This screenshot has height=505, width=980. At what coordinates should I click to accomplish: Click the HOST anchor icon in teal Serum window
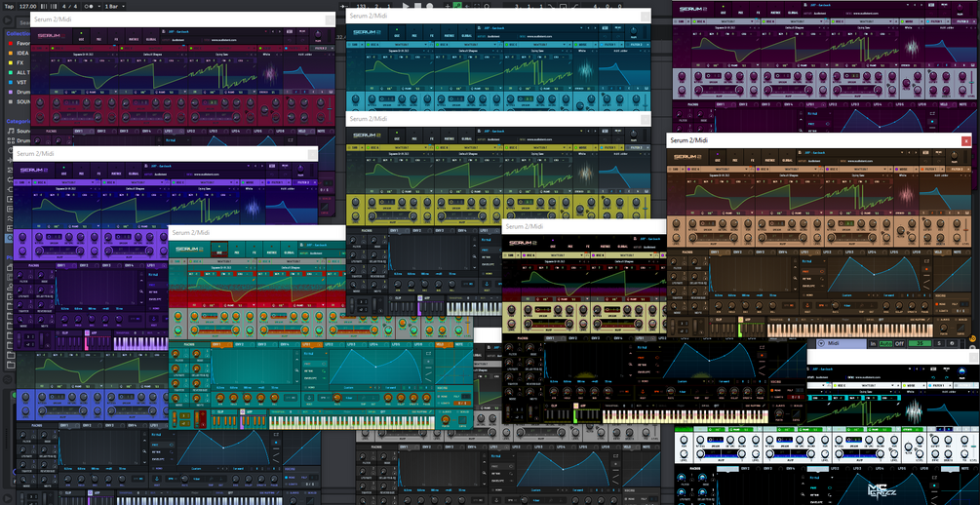click(309, 398)
